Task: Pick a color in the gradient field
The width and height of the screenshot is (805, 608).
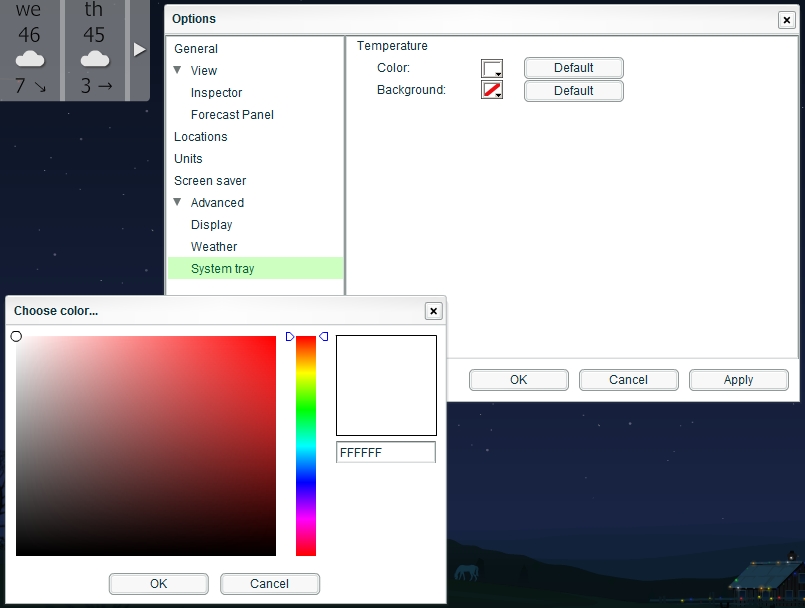Action: click(145, 445)
